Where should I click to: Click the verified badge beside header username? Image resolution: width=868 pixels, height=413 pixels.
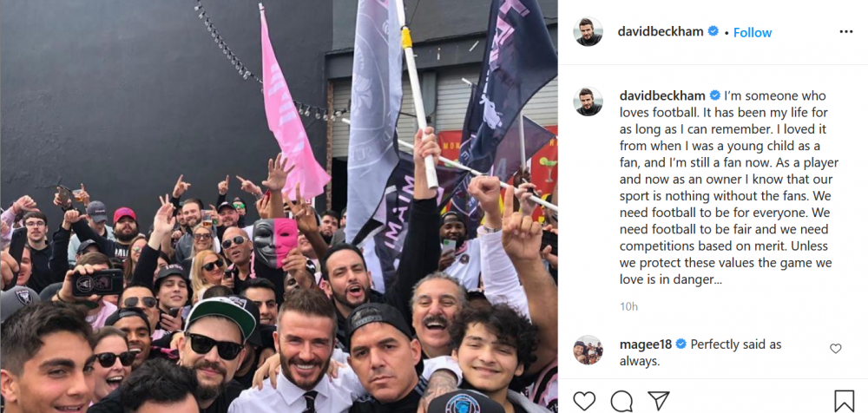(713, 31)
